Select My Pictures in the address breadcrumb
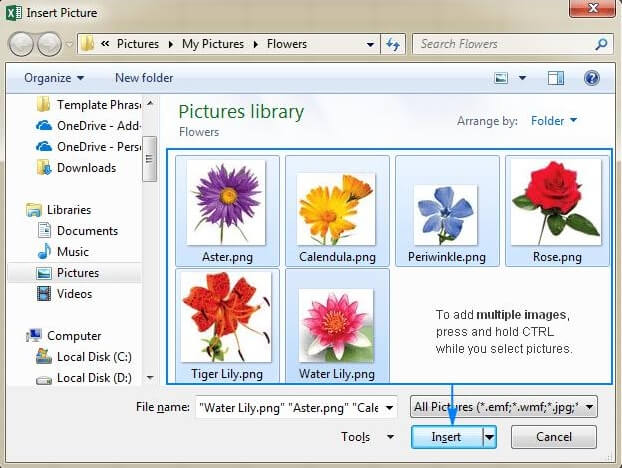The height and width of the screenshot is (468, 622). click(x=213, y=44)
